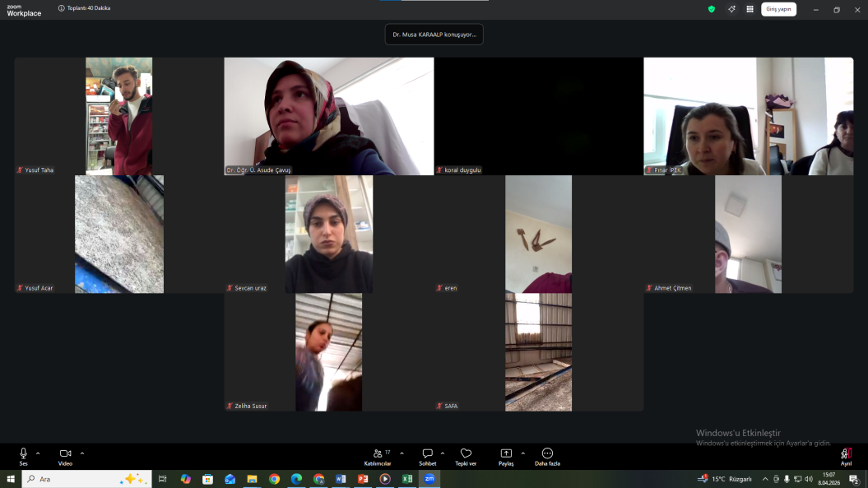
Task: Expand the arrow next to Paylaş
Action: click(522, 453)
